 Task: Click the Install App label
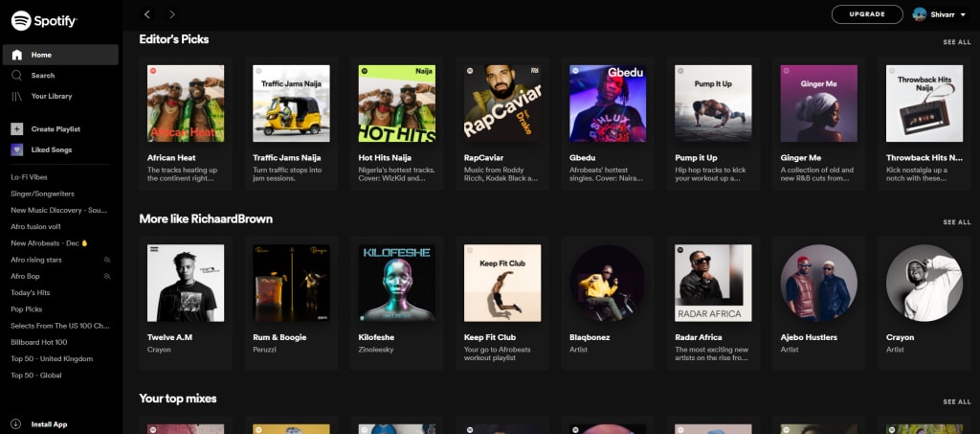[49, 424]
